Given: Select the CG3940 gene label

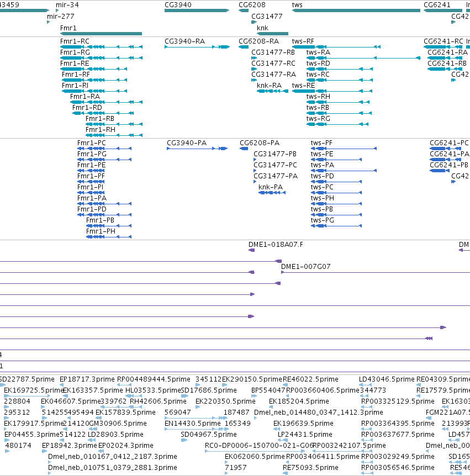Looking at the screenshot, I should 178,5.
